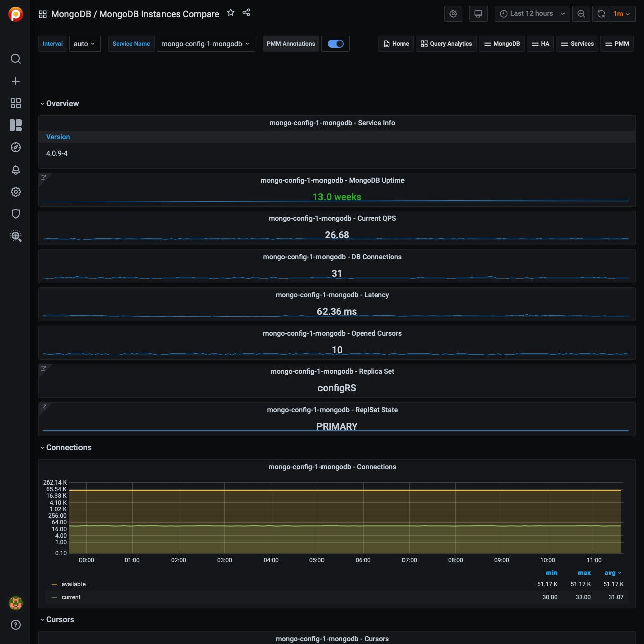644x644 pixels.
Task: Open the Service Name mongo-config-1-mongodb dropdown
Action: point(206,44)
